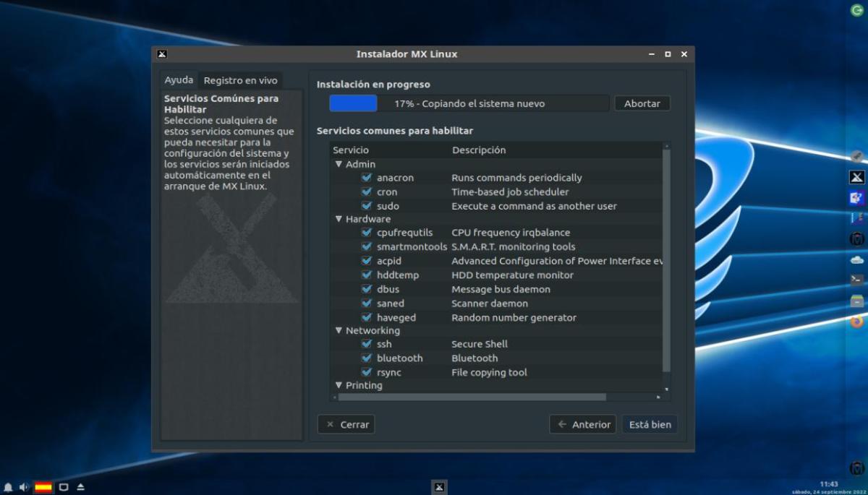Open the cloud icon in the dock
Image resolution: width=868 pixels, height=495 pixels.
tap(856, 259)
